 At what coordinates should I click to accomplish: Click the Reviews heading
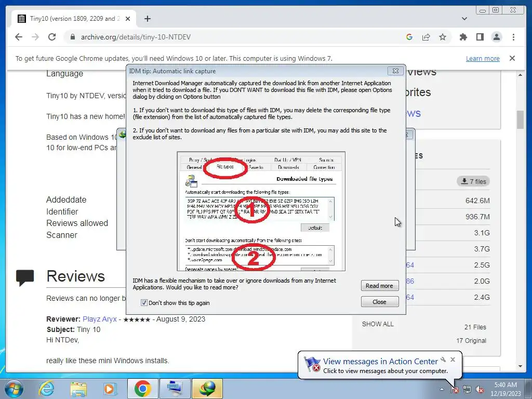coord(76,276)
